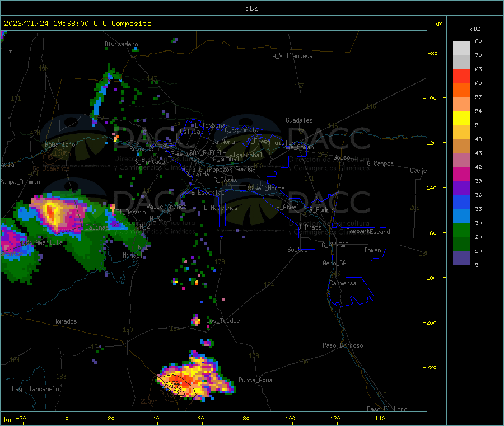
Task: Click the -80 km vertical axis tick label
Action: [433, 53]
